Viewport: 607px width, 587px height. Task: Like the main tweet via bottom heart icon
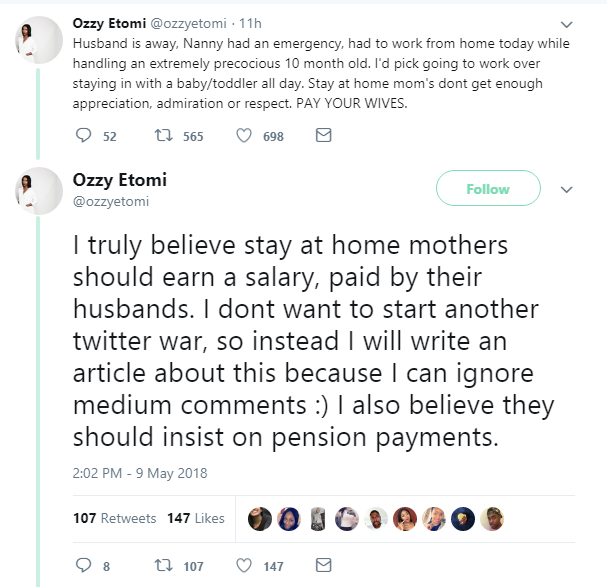(x=243, y=566)
